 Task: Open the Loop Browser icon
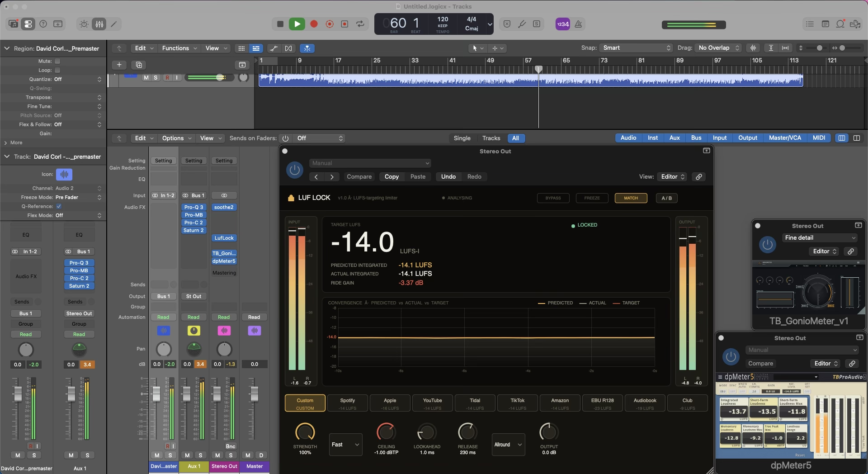[840, 24]
